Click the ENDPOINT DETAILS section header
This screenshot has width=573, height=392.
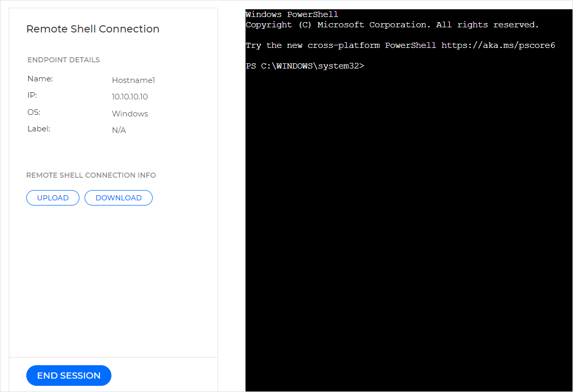tap(63, 60)
